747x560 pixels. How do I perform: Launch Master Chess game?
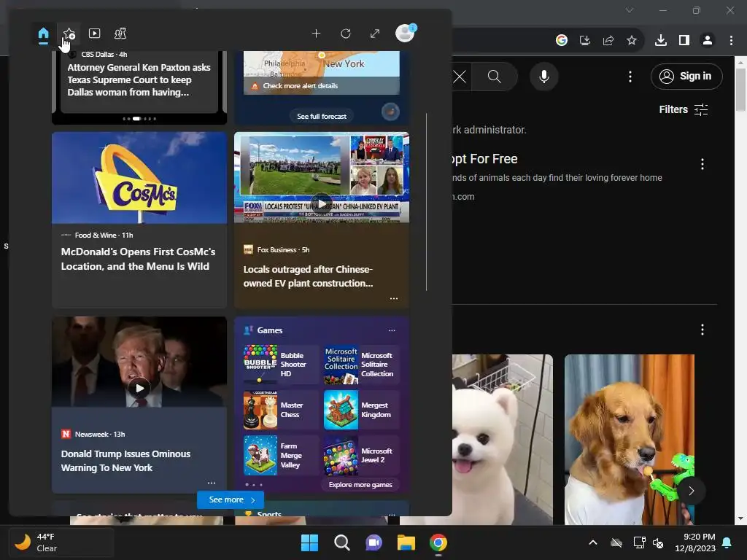click(281, 410)
